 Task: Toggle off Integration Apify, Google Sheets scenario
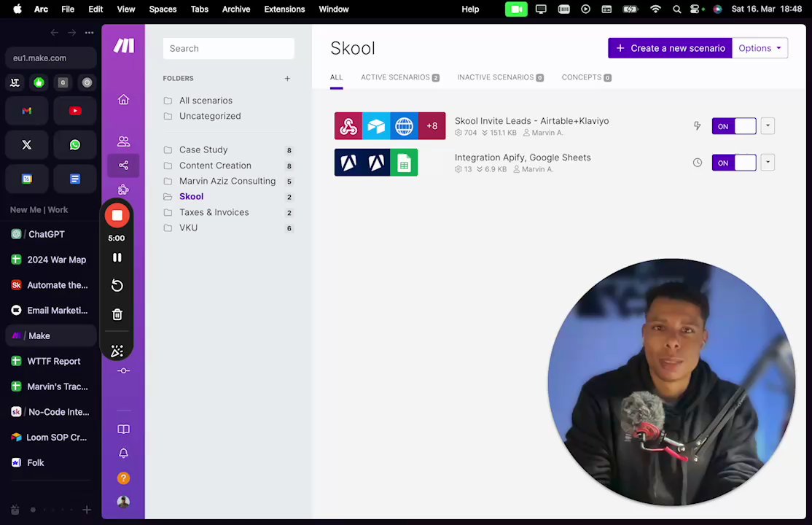point(734,163)
